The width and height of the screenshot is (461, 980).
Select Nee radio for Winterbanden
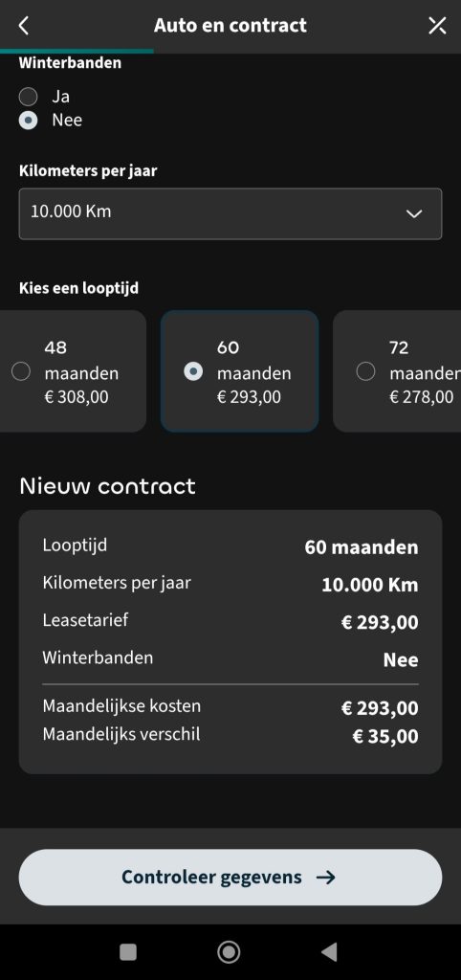tap(28, 120)
